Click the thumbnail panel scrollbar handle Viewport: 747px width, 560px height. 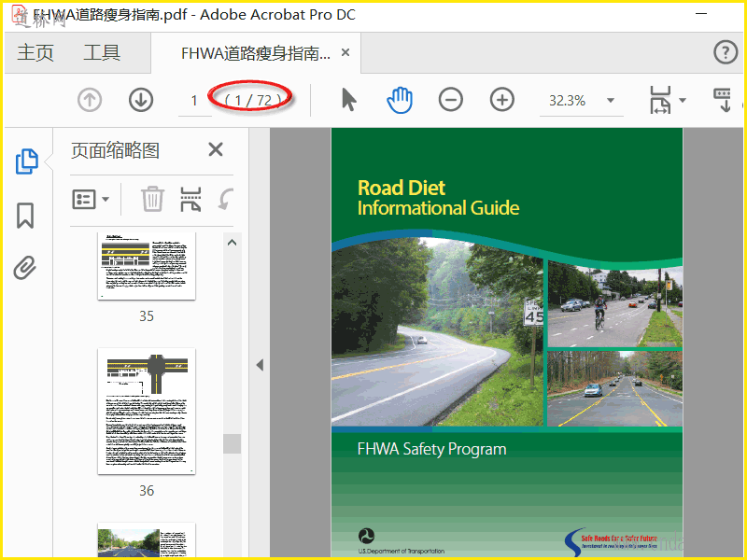coord(232,444)
